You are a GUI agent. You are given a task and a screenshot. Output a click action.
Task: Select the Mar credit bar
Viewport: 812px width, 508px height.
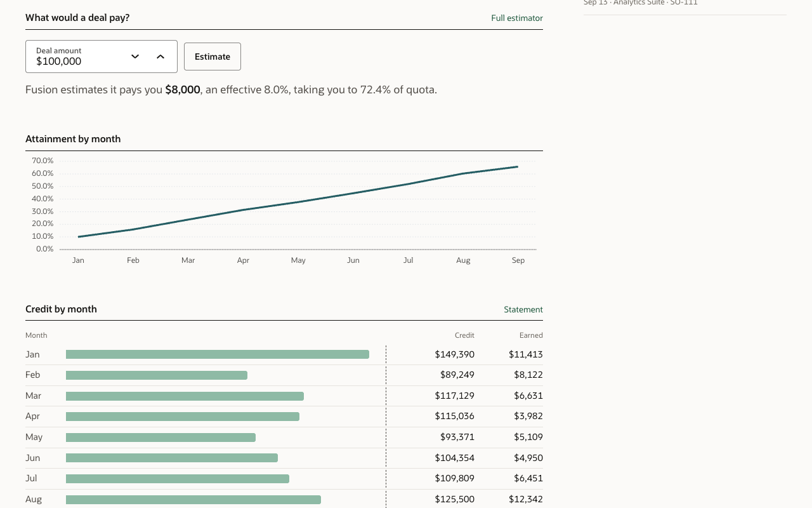tap(185, 396)
